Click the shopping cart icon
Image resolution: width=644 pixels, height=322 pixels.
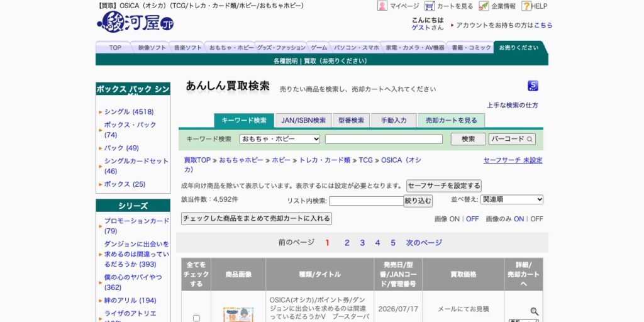(x=430, y=6)
